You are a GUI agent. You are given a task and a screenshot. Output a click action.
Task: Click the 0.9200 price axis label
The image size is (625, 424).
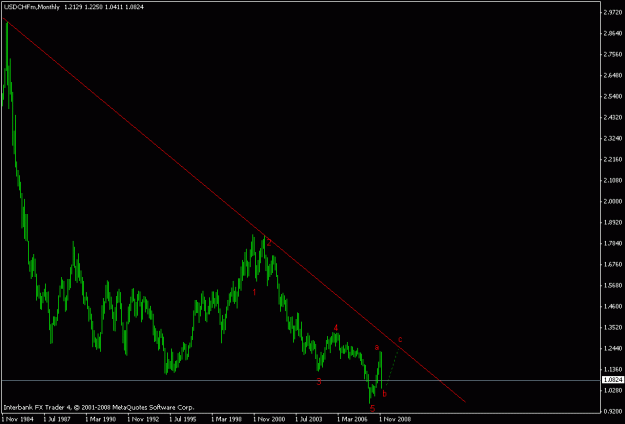(611, 411)
